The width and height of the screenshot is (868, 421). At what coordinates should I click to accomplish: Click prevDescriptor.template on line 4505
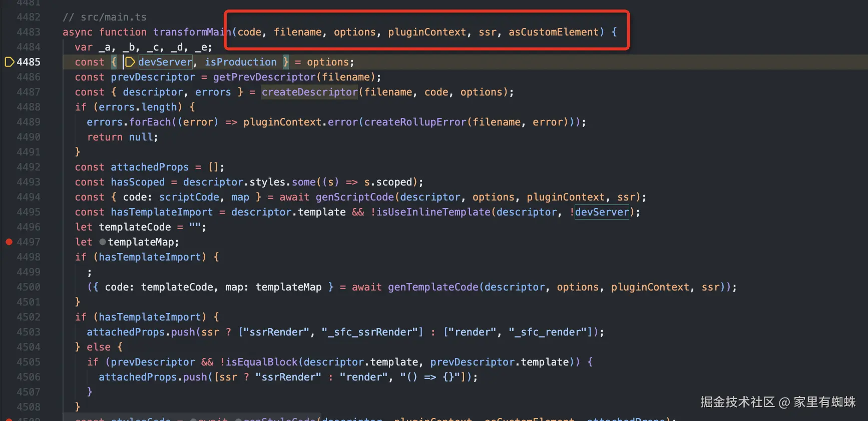500,362
